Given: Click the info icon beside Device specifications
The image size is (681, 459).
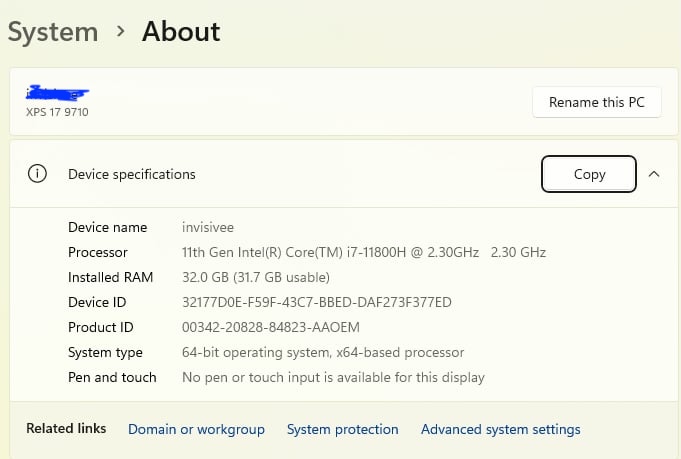Looking at the screenshot, I should pos(37,174).
